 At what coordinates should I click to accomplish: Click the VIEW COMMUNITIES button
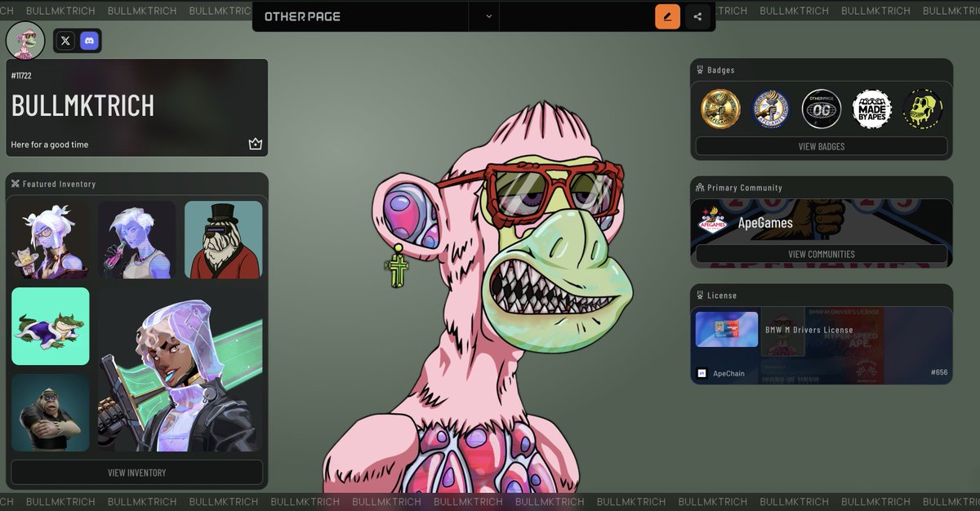click(822, 254)
